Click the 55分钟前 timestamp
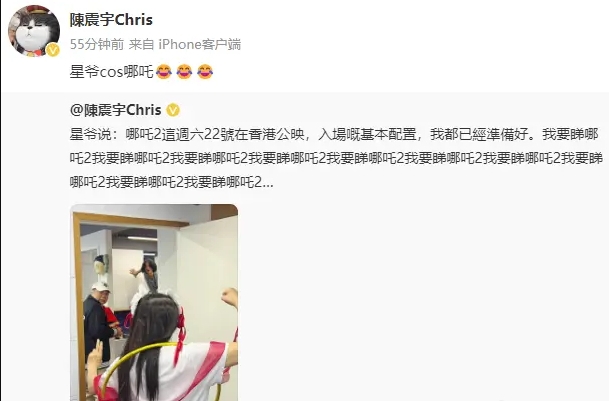This screenshot has width=609, height=401. (x=97, y=44)
